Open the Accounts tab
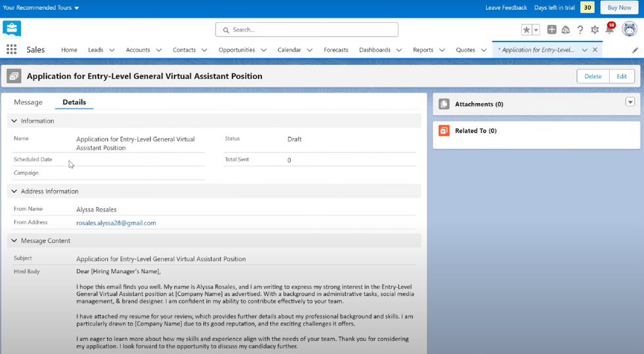 (x=137, y=50)
